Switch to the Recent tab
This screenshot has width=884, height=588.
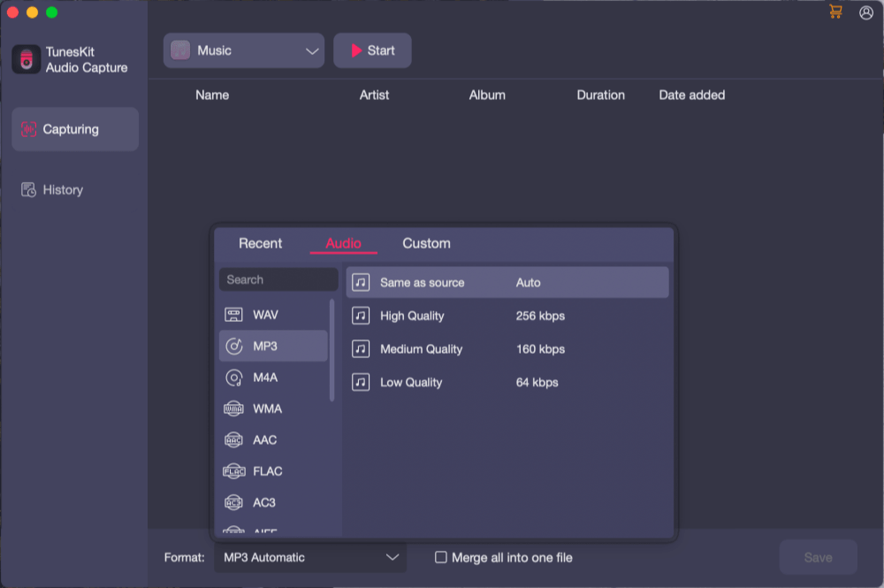point(260,243)
